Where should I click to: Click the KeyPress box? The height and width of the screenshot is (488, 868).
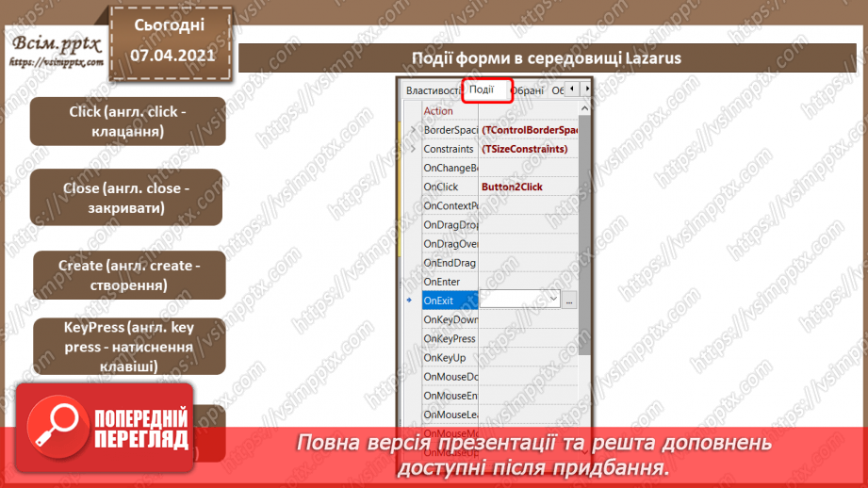[x=129, y=347]
